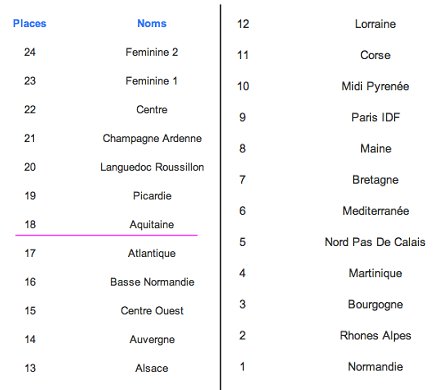
Task: Select the Feminine 2 team name
Action: click(x=152, y=52)
